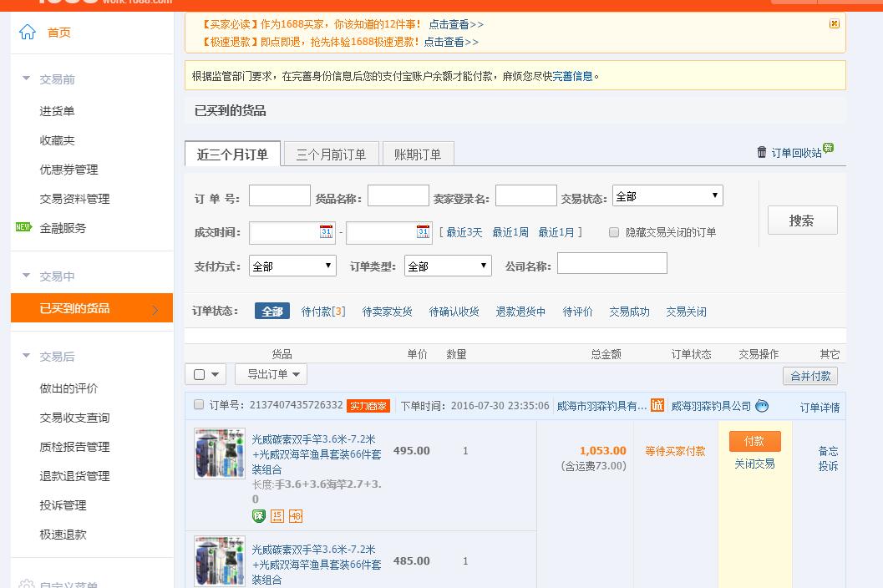Click the green 保 guarantee icon
The width and height of the screenshot is (883, 588).
258,515
